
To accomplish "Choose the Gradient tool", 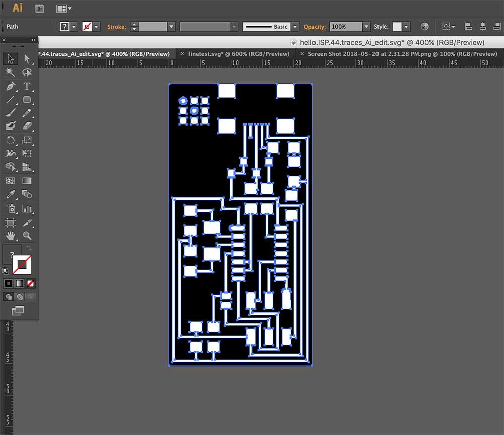I will (27, 181).
